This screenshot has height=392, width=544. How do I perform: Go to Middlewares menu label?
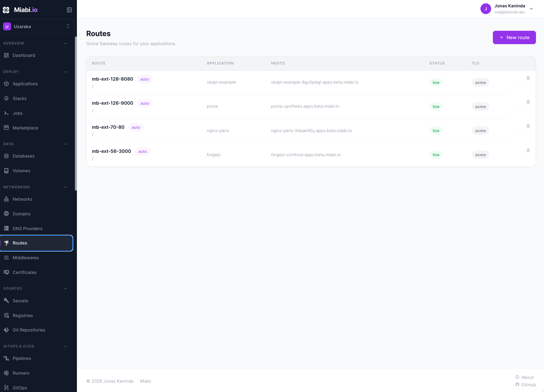click(26, 258)
